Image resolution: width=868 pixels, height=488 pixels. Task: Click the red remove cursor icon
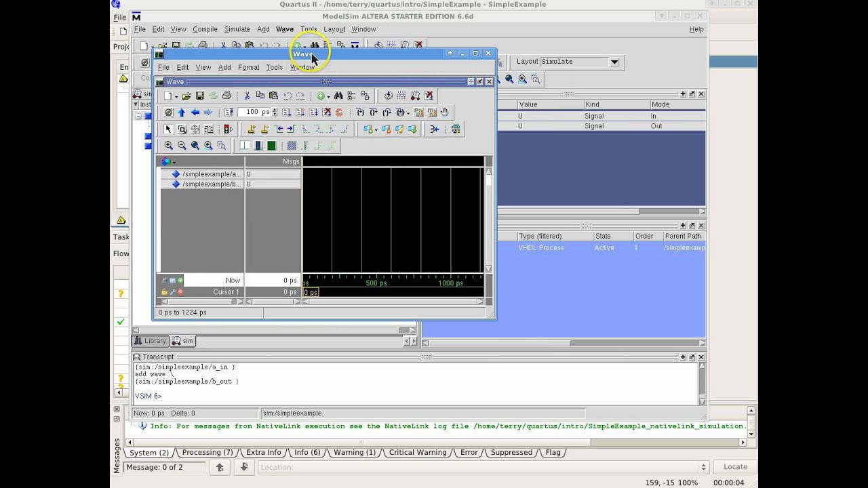tap(180, 292)
